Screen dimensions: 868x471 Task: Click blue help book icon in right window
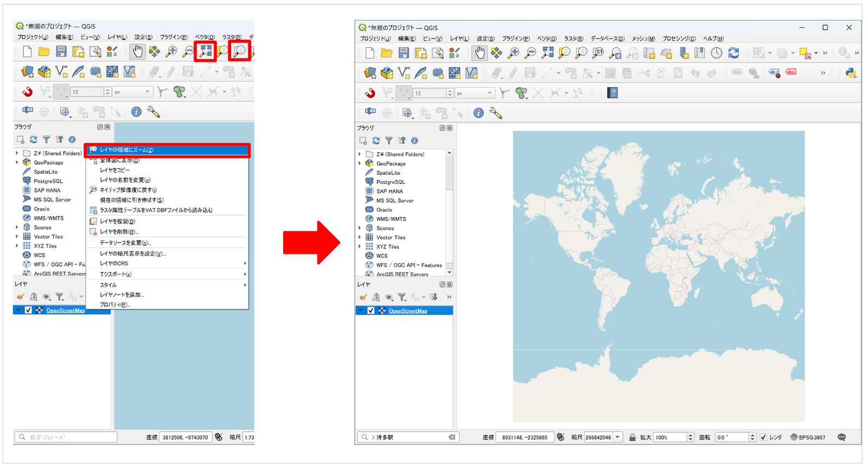click(613, 93)
